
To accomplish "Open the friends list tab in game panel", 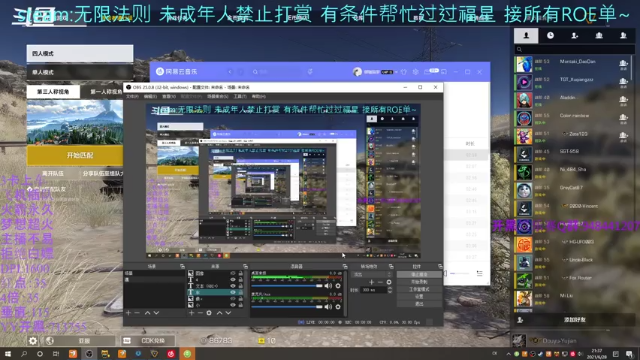I will pos(526,36).
